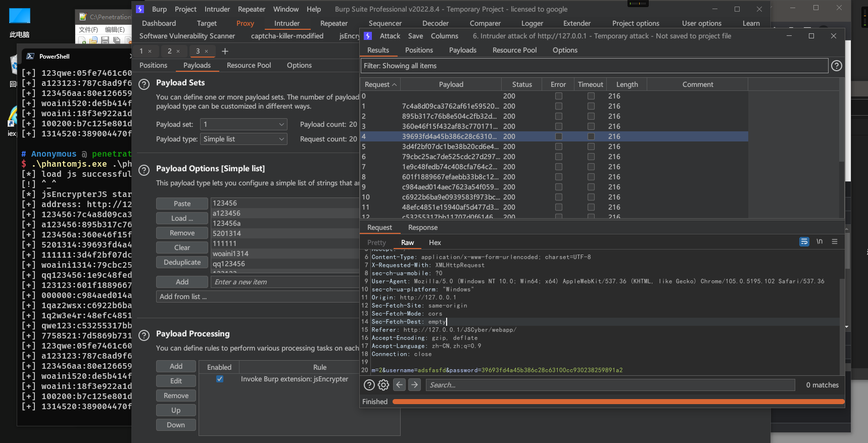The height and width of the screenshot is (443, 868).
Task: Click the Deduplicate button
Action: pyautogui.click(x=182, y=262)
